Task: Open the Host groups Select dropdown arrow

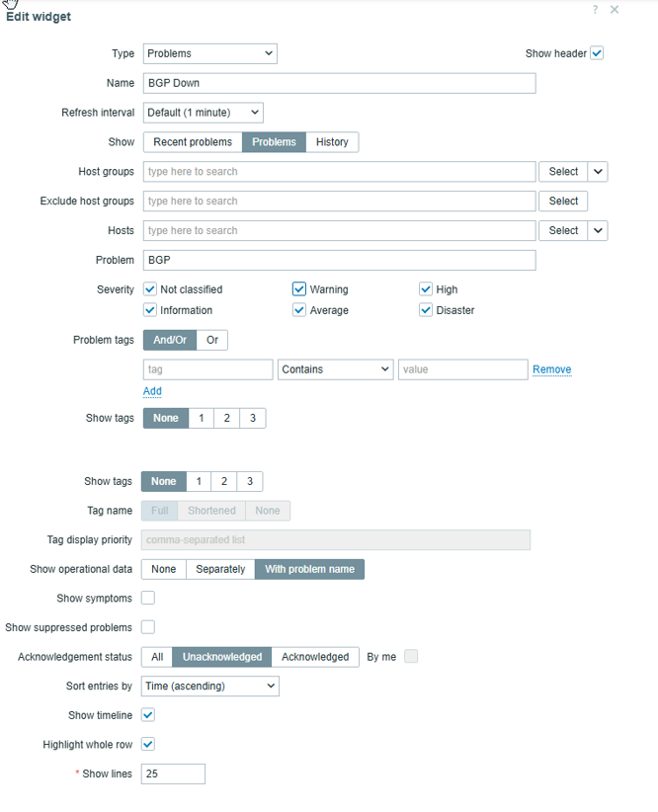Action: click(x=598, y=172)
